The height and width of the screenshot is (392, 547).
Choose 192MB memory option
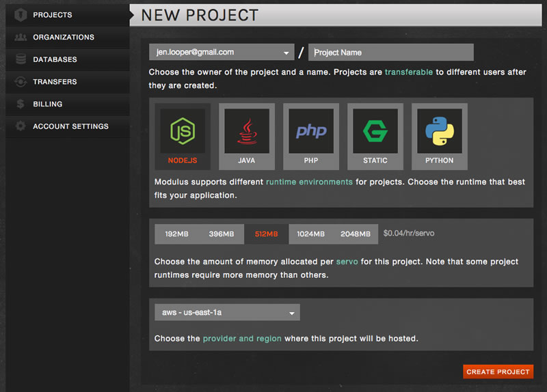(x=177, y=234)
